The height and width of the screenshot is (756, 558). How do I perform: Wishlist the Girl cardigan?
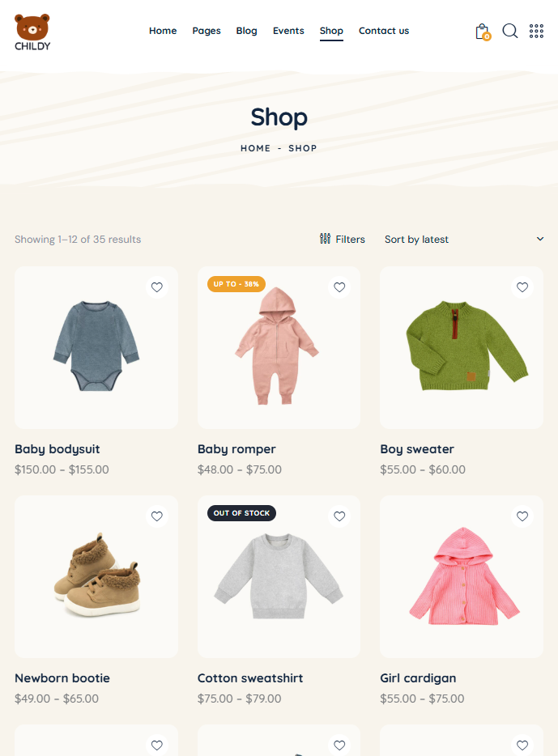tap(522, 516)
